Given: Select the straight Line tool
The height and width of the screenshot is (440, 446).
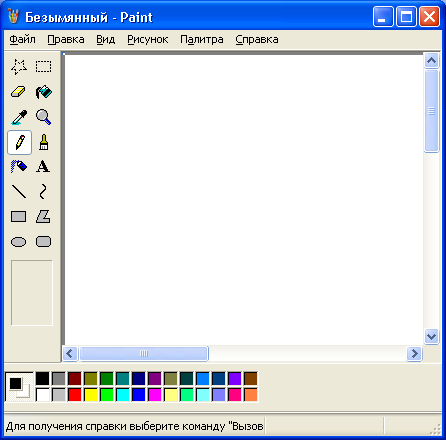Looking at the screenshot, I should (x=19, y=192).
